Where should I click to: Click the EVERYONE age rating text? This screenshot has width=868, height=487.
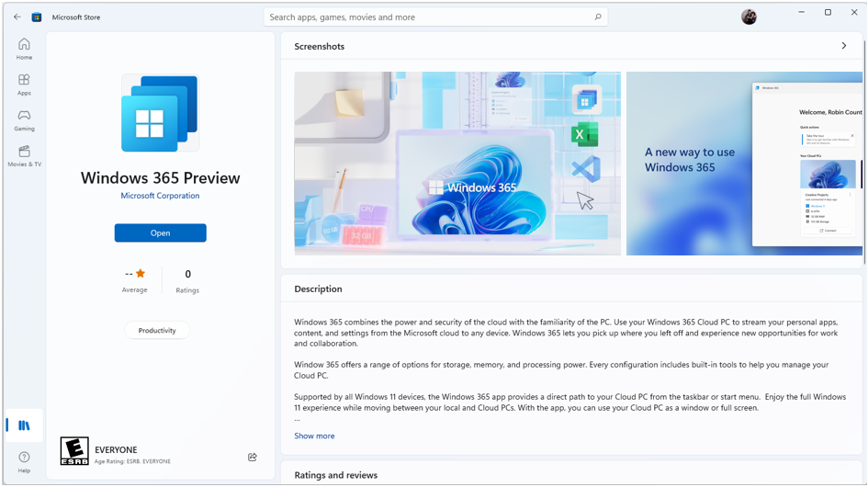coord(116,450)
